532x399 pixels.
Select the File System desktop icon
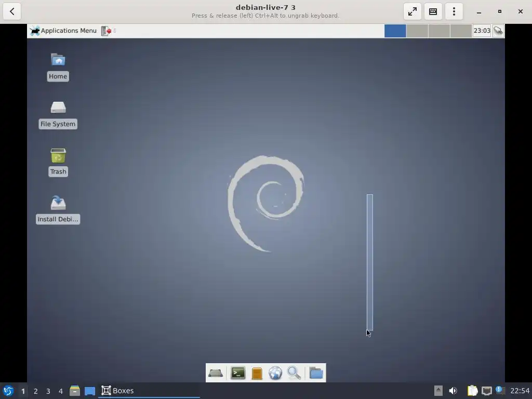(58, 115)
